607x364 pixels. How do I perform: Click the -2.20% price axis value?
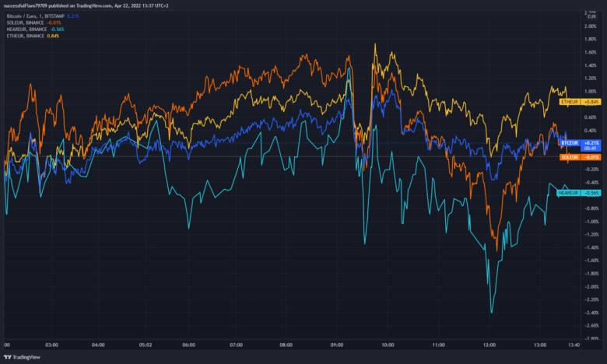coord(591,299)
